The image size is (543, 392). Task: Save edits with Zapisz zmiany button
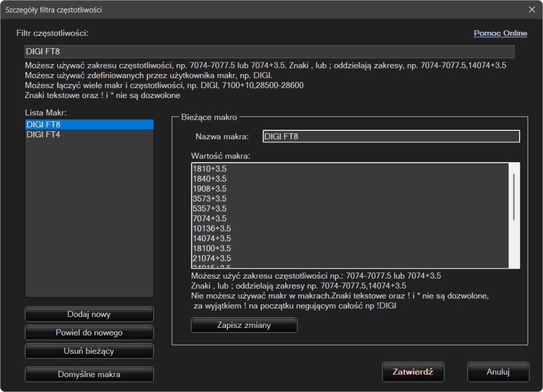244,325
